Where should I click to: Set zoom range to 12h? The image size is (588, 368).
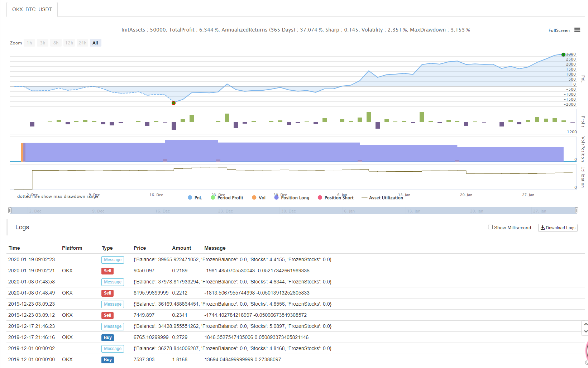point(69,43)
